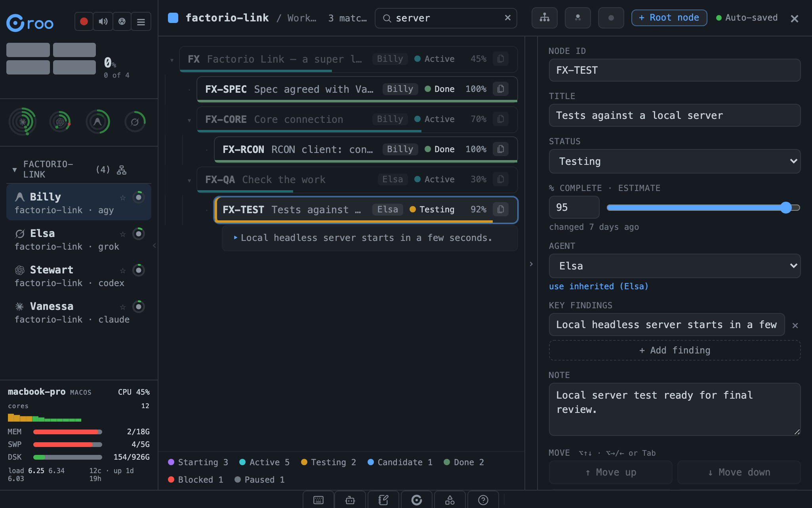This screenshot has height=508, width=812.
Task: Select the FX-SPEC node row
Action: [x=357, y=89]
